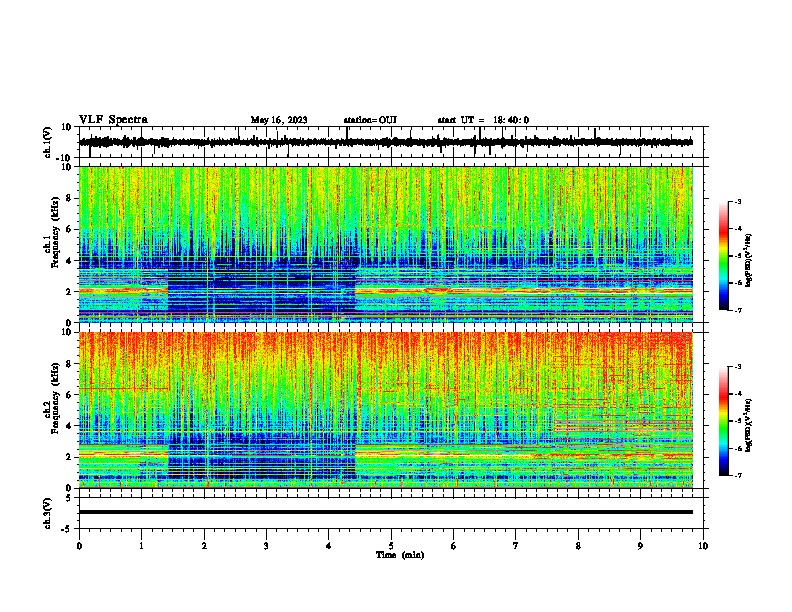
Task: Click the 'May 16, 2023' date label
Action: (x=279, y=120)
